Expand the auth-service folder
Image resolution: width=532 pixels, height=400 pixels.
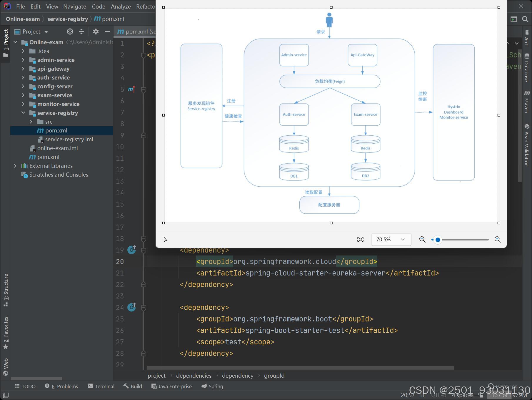pos(23,77)
